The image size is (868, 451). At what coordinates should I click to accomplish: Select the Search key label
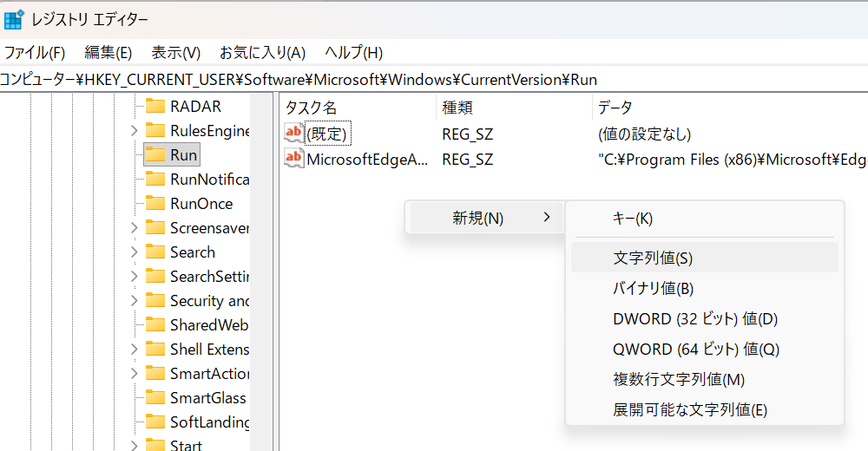192,252
